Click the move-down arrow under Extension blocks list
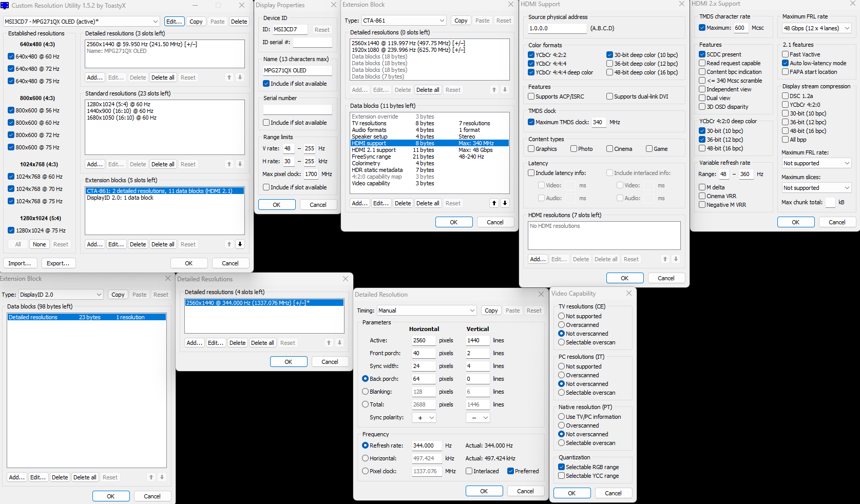 click(240, 244)
